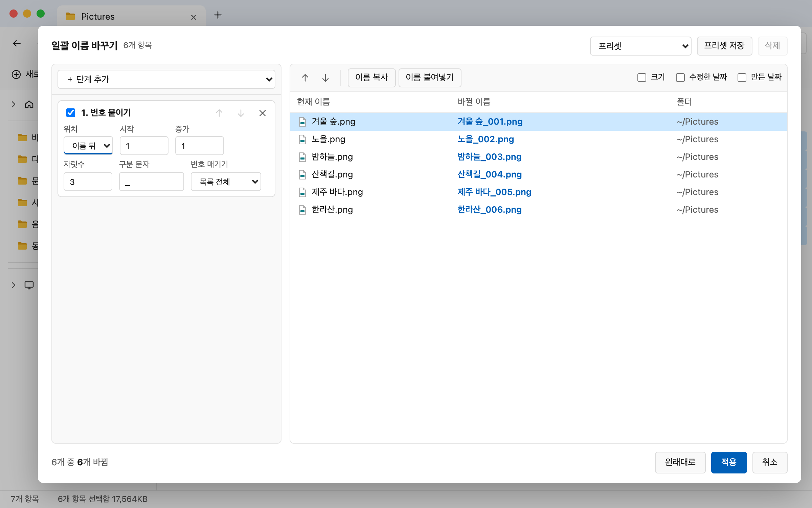Viewport: 812px width, 508px height.
Task: Go back with the back arrow
Action: coord(17,43)
